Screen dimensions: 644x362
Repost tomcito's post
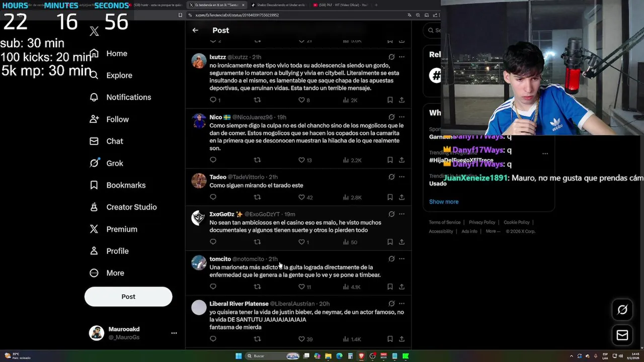click(257, 287)
